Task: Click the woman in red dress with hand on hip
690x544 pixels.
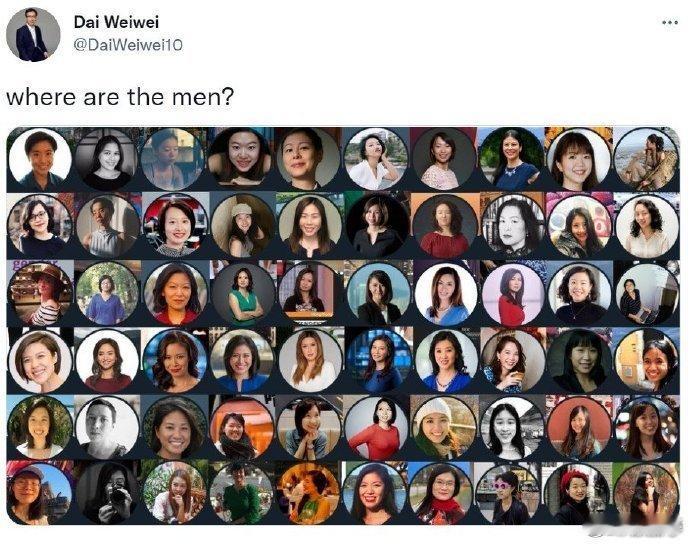Action: [x=377, y=427]
